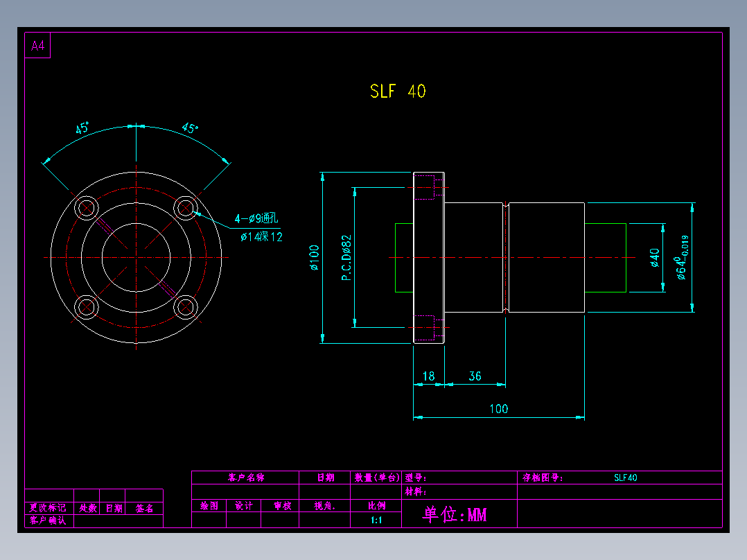Click the 更改标记 revision cell

pyautogui.click(x=48, y=508)
